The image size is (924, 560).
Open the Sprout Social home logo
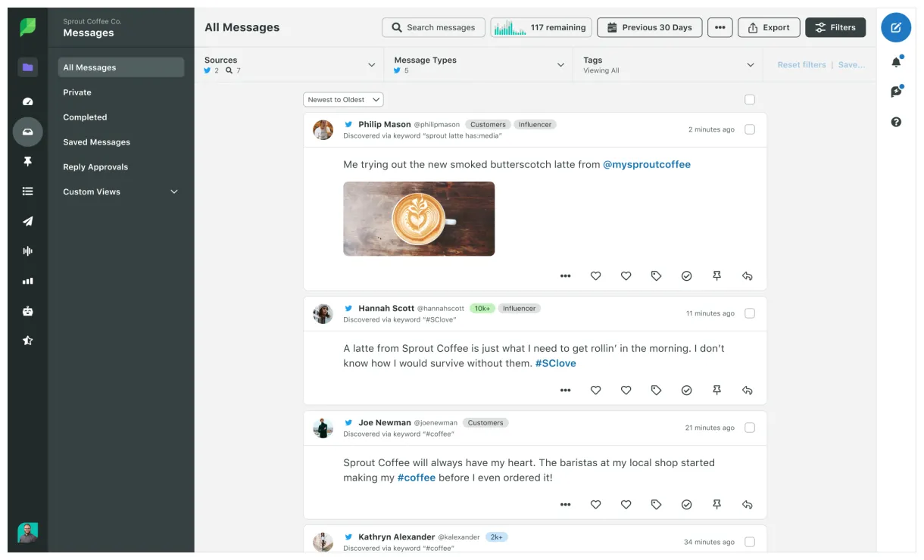27,26
